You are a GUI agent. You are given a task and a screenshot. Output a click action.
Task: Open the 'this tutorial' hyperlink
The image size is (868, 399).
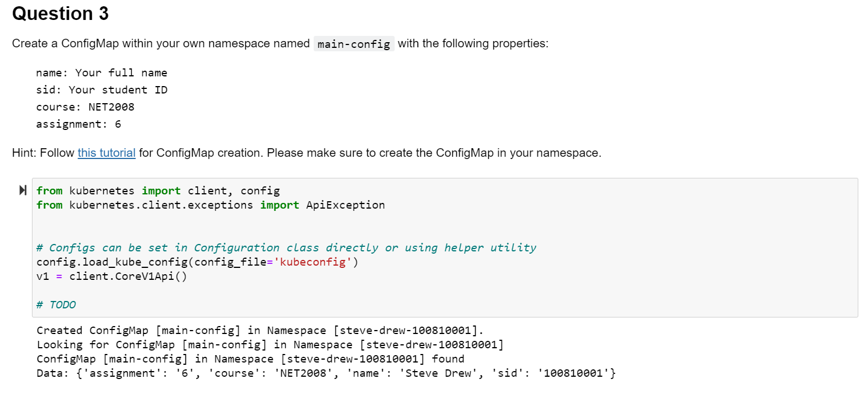[106, 153]
